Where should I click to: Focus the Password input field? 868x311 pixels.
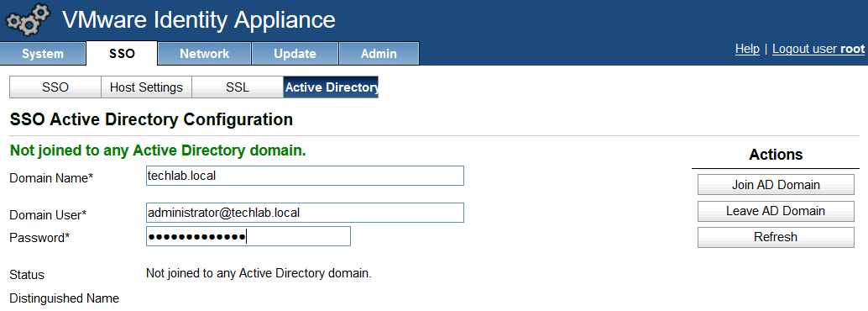click(248, 236)
